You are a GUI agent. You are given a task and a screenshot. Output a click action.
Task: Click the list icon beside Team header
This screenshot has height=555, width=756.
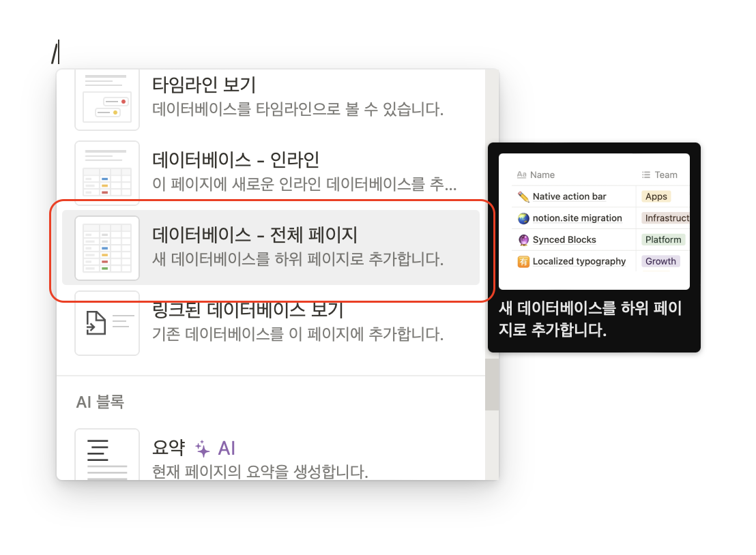click(646, 175)
